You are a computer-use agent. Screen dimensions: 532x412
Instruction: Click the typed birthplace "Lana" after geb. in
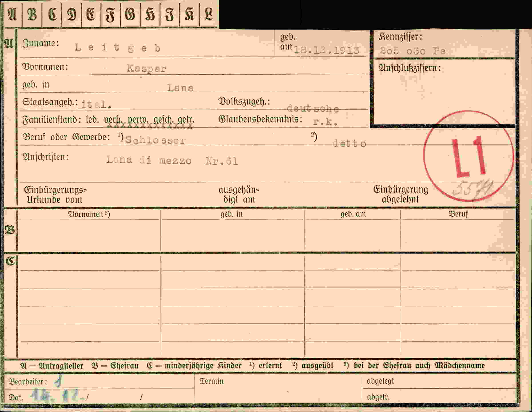[x=180, y=88]
